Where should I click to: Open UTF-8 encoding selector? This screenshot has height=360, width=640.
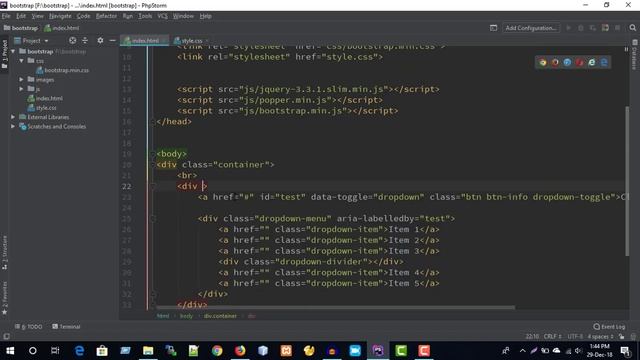[575, 337]
